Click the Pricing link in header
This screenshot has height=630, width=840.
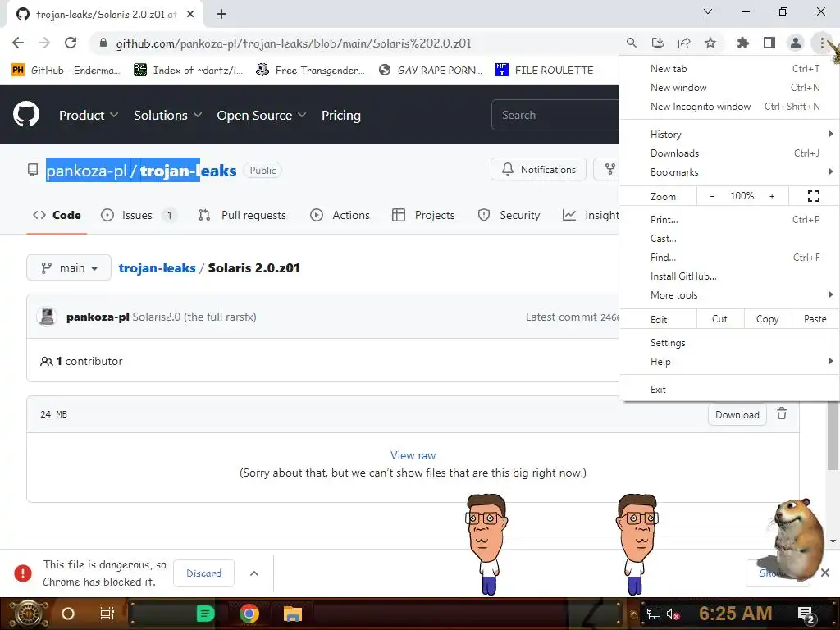(341, 115)
